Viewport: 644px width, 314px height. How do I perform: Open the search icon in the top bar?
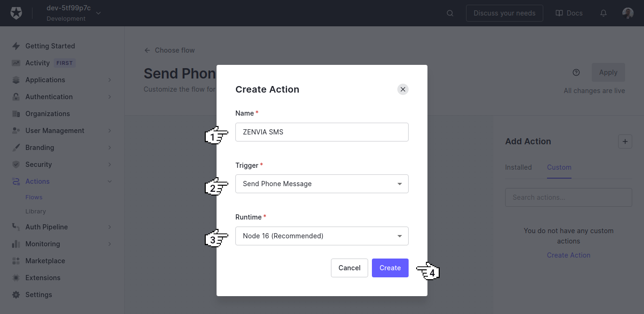tap(450, 13)
